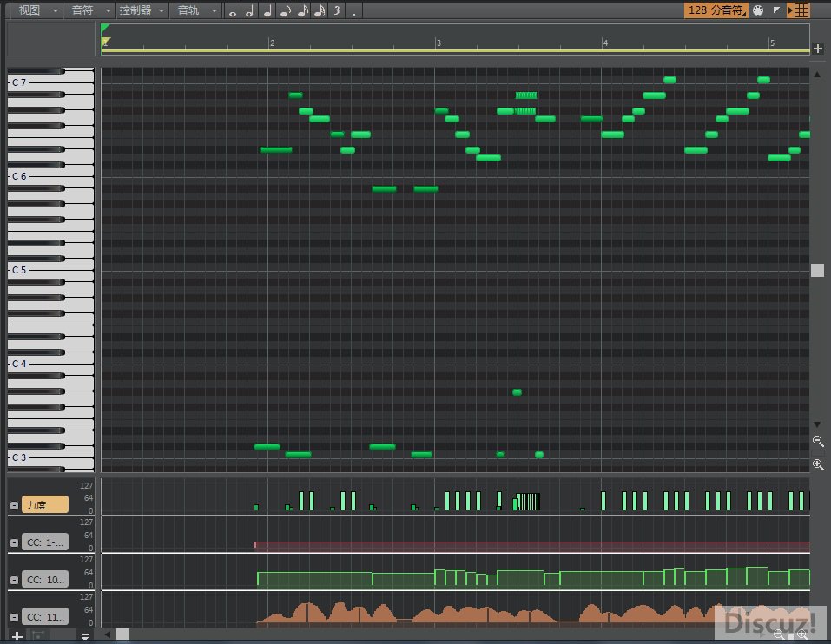Click the lane options icon at bottom left
The width and height of the screenshot is (831, 644).
point(85,635)
